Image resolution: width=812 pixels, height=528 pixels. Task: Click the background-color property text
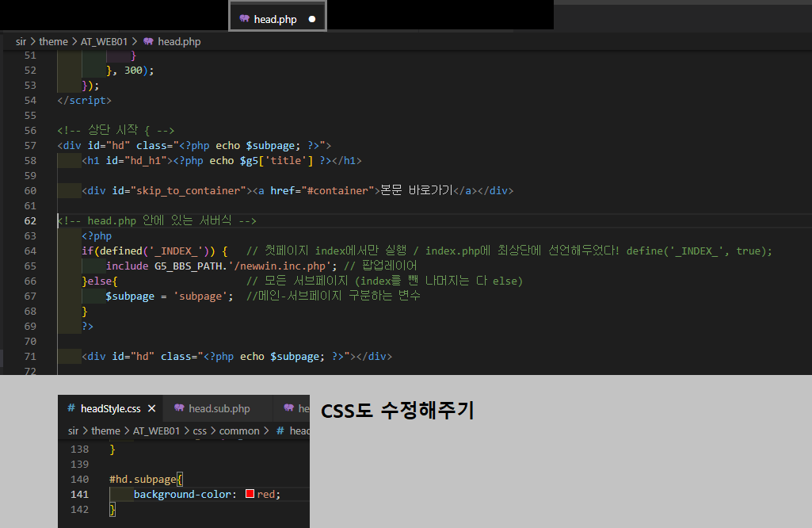tap(182, 495)
